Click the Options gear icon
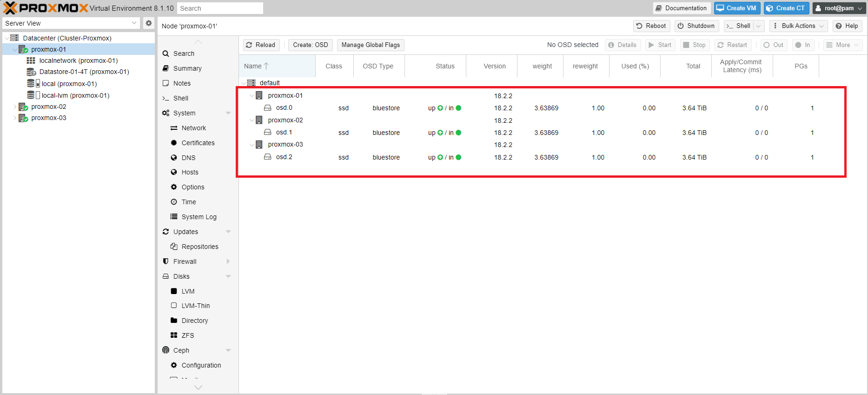The image size is (868, 395). pyautogui.click(x=174, y=187)
